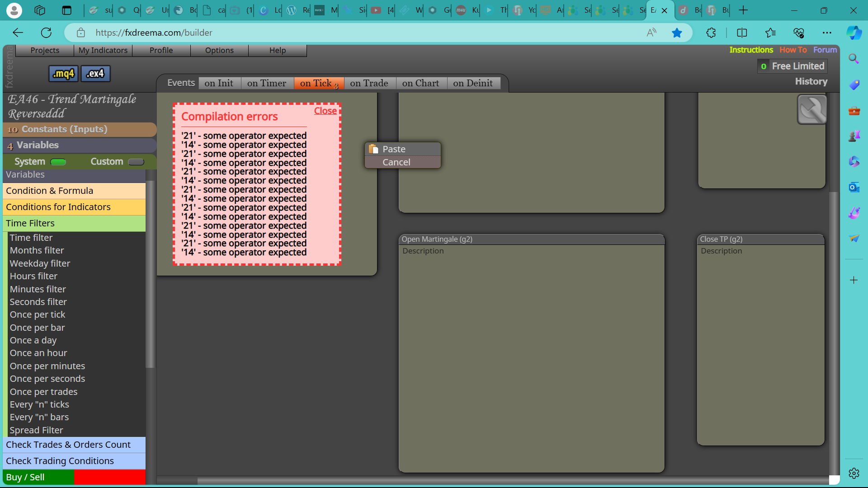The width and height of the screenshot is (868, 488).
Task: Choose Paste from the context menu
Action: (403, 149)
